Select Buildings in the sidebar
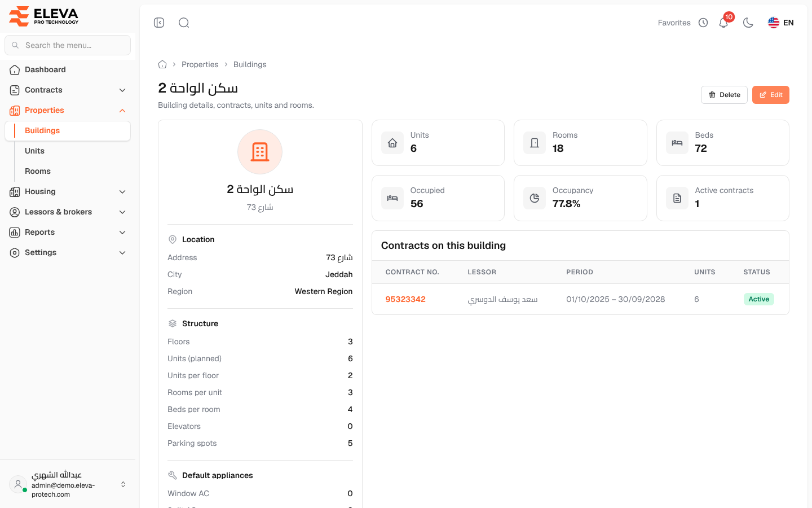Screen dimensions: 812x508 (x=68, y=130)
